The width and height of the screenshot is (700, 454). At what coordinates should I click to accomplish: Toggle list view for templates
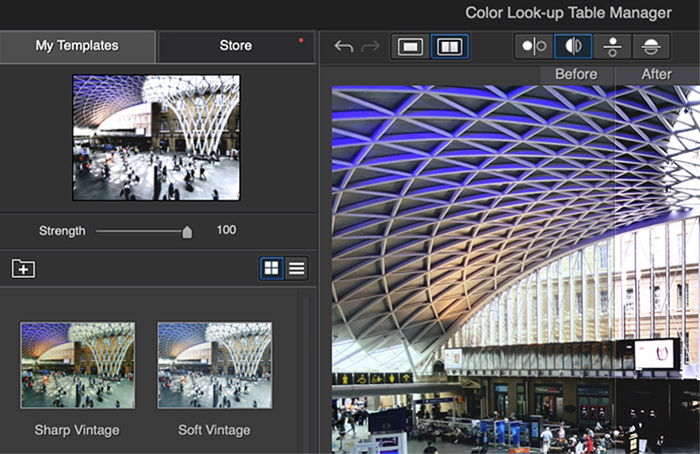coord(296,268)
